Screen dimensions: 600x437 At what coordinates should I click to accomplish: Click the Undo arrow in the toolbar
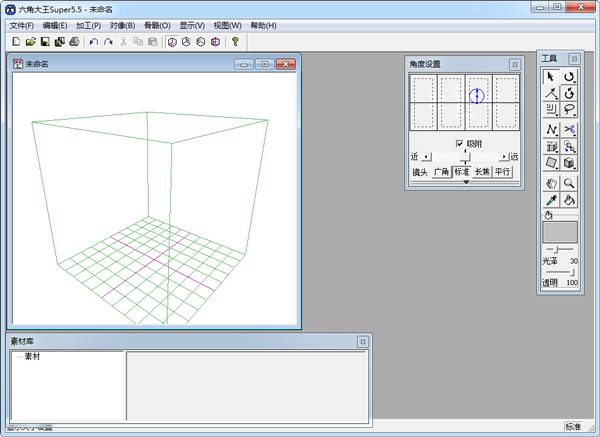point(94,42)
